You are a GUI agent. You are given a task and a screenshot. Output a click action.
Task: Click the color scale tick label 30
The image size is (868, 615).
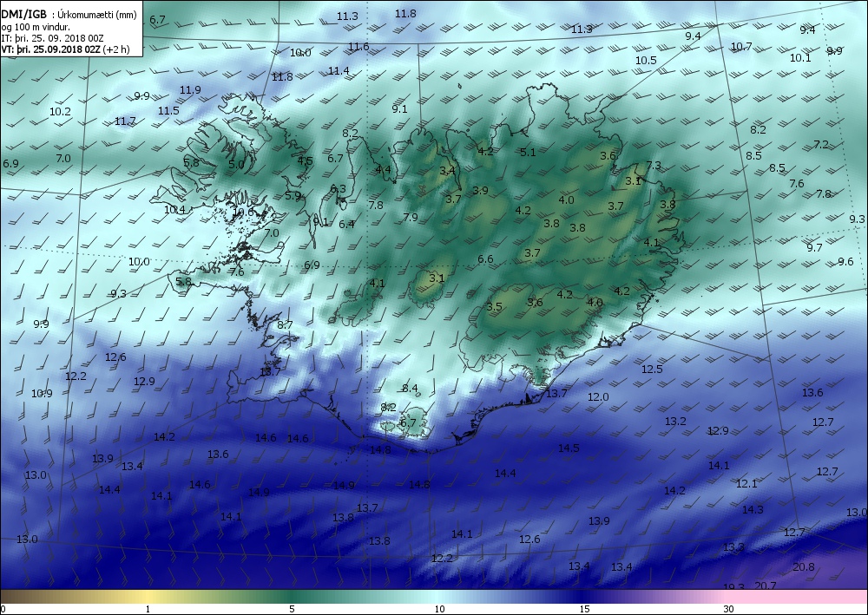coord(729,610)
